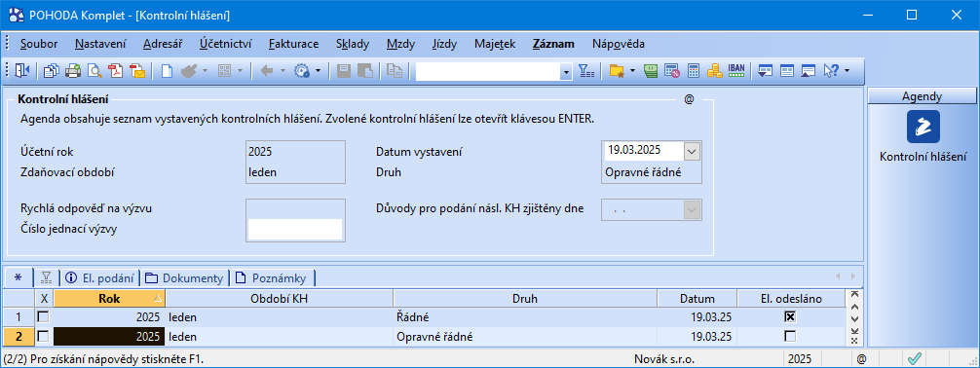
Task: Select the asterisk tab above the table
Action: (x=18, y=277)
